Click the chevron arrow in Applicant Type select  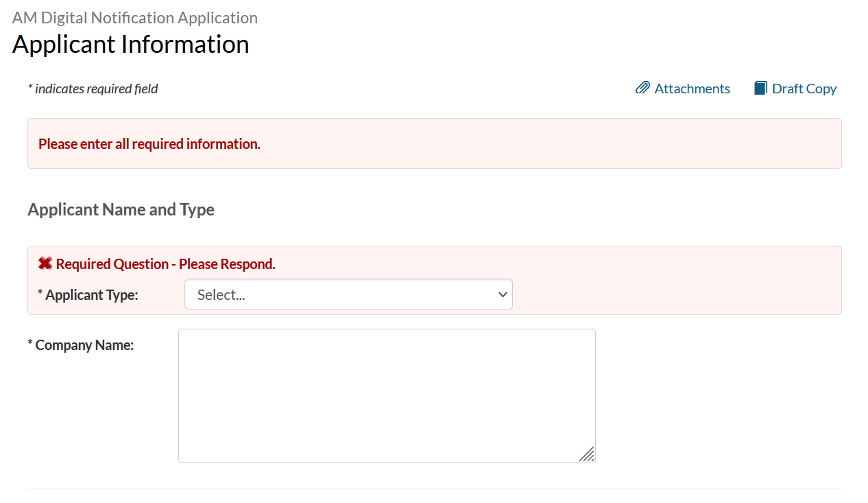[503, 294]
